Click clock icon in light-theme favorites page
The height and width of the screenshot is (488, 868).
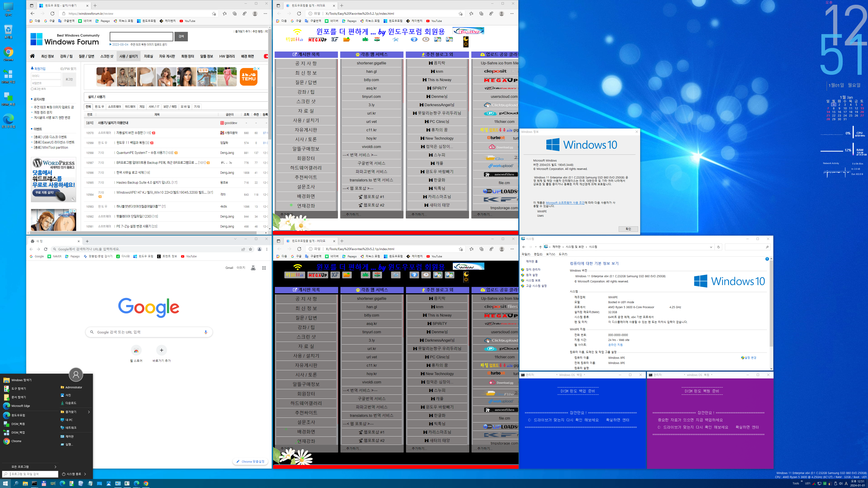pos(426,39)
